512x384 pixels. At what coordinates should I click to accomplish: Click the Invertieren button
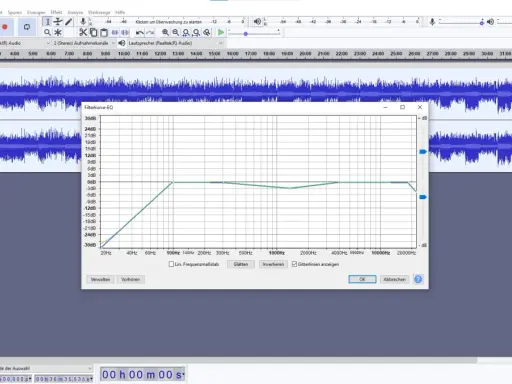273,264
